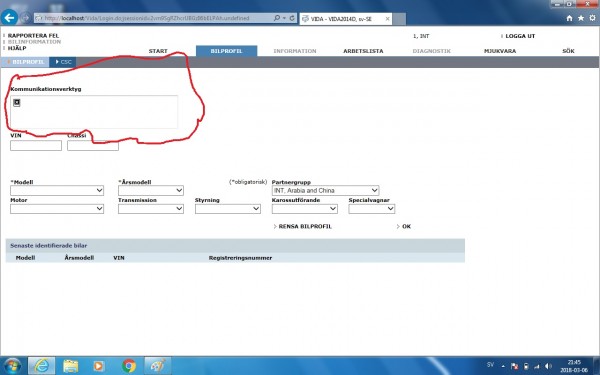Open the Karossutförande dropdown
Image resolution: width=600 pixels, height=375 pixels.
tap(305, 209)
